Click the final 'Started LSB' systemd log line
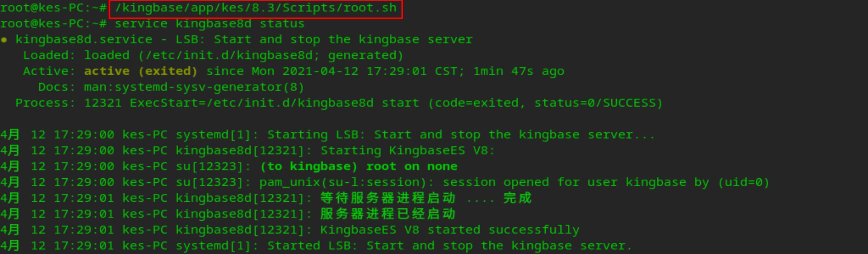This screenshot has width=868, height=254. click(316, 246)
